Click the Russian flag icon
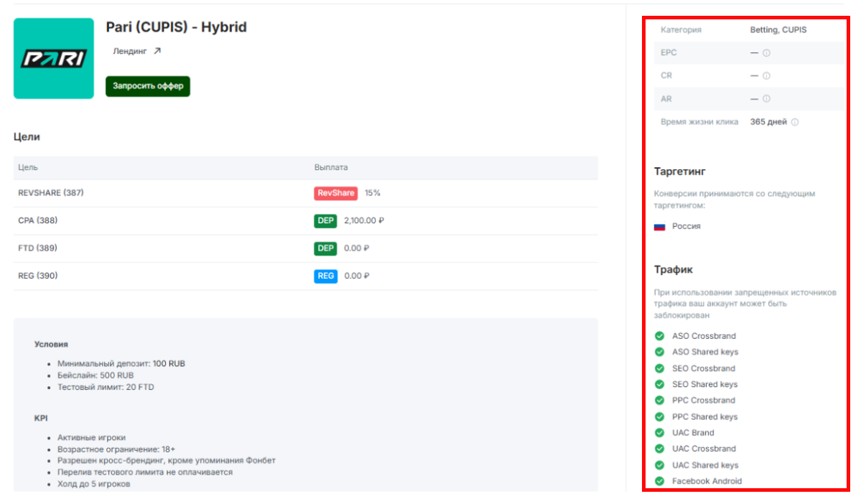Viewport: 866px width, 504px height. [659, 227]
